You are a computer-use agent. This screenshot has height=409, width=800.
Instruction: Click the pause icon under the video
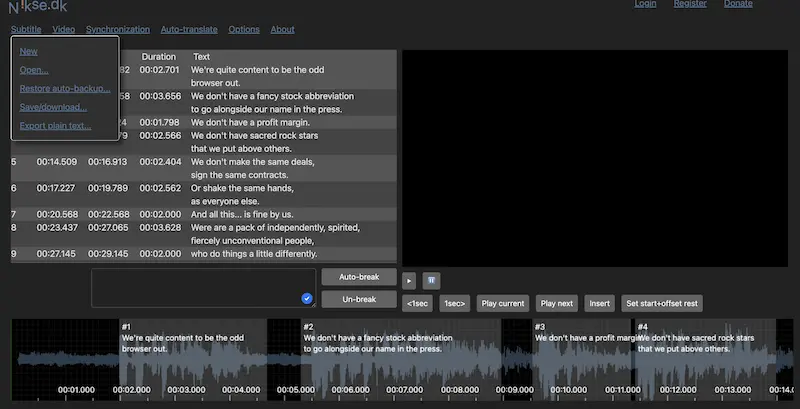(431, 281)
